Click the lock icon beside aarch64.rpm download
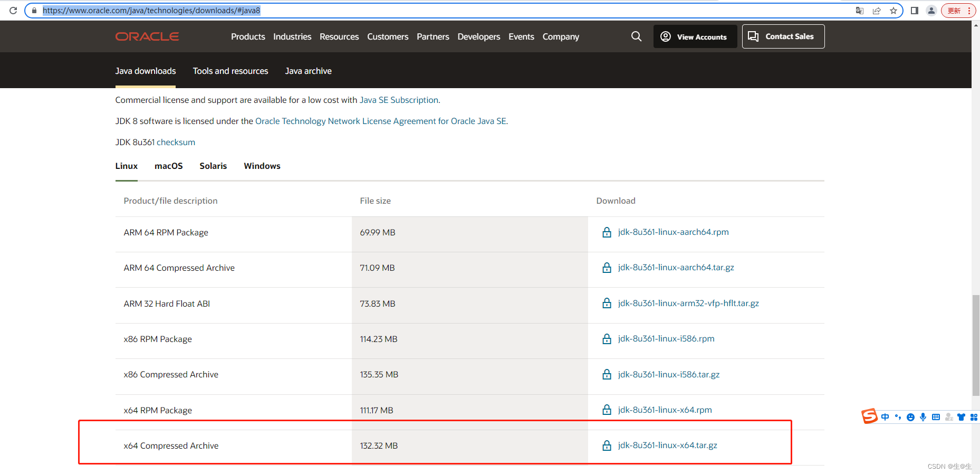980x474 pixels. pos(607,232)
